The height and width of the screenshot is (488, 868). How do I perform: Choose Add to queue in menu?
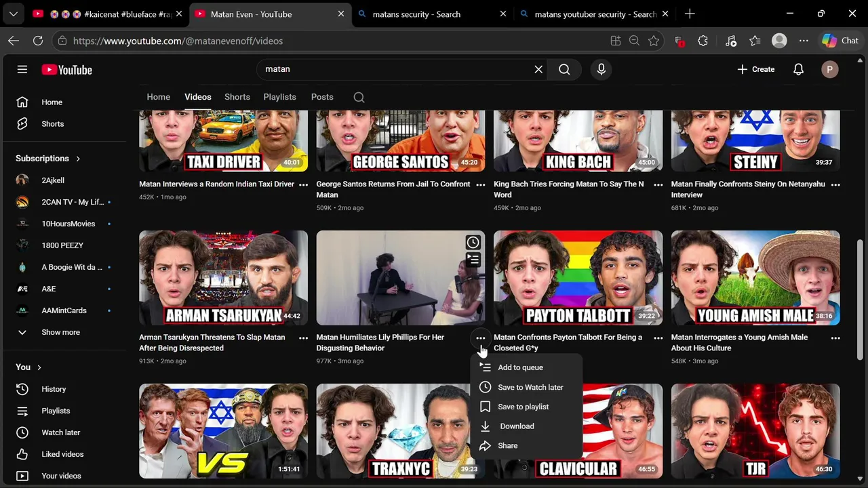pos(526,367)
